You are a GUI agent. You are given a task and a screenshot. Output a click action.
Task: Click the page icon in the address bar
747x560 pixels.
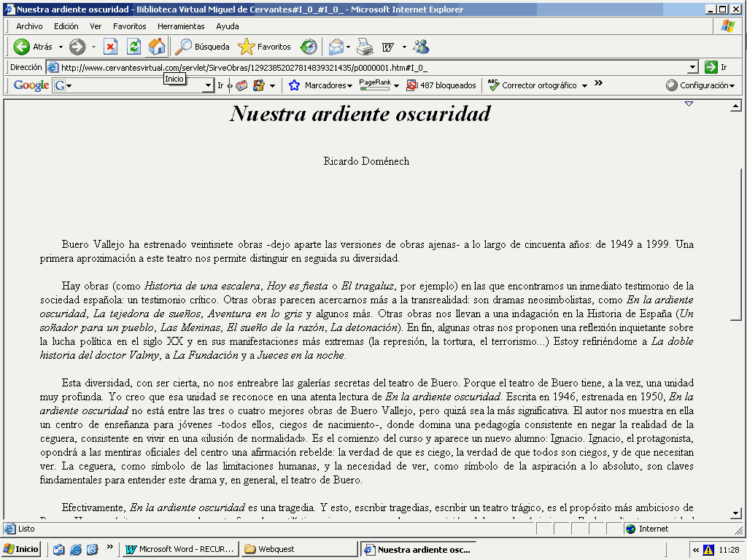(x=53, y=68)
